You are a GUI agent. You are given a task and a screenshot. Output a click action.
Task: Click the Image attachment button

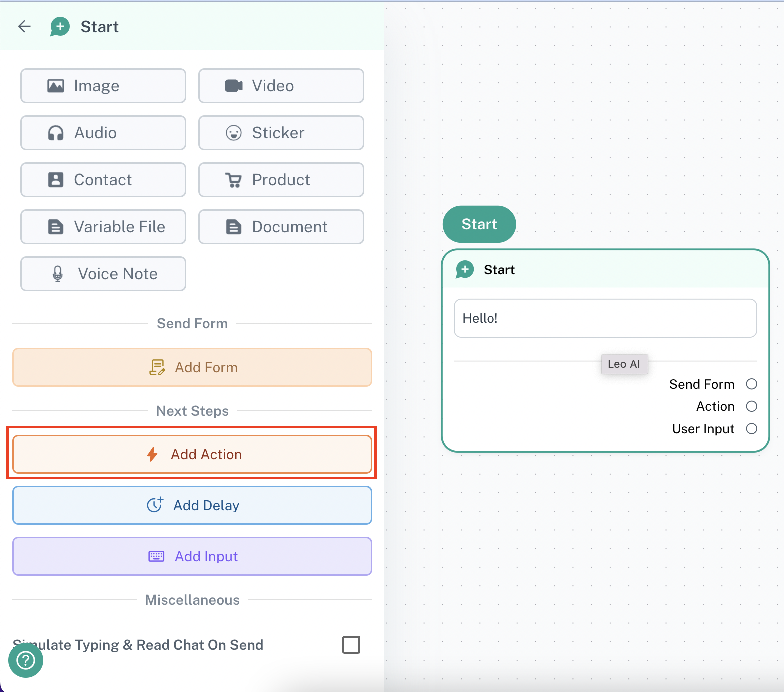point(103,86)
